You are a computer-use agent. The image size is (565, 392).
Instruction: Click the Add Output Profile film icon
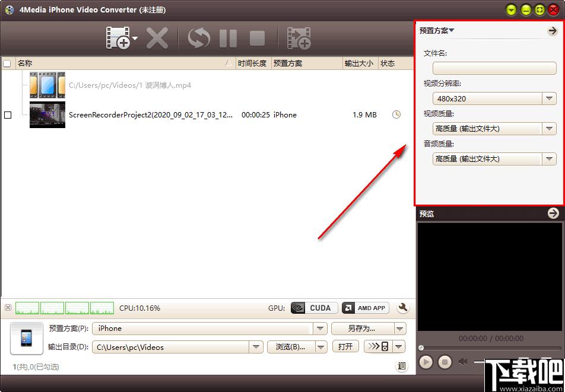coord(299,37)
